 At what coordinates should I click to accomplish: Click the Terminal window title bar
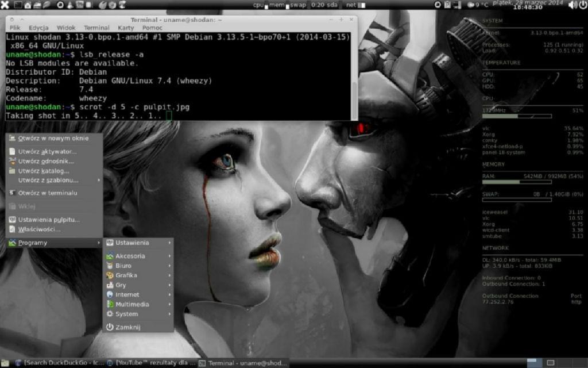(x=181, y=20)
